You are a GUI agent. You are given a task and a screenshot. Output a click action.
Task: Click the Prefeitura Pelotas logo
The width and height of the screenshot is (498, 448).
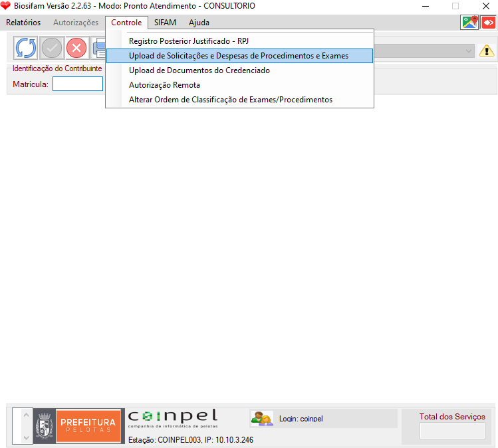(x=79, y=426)
